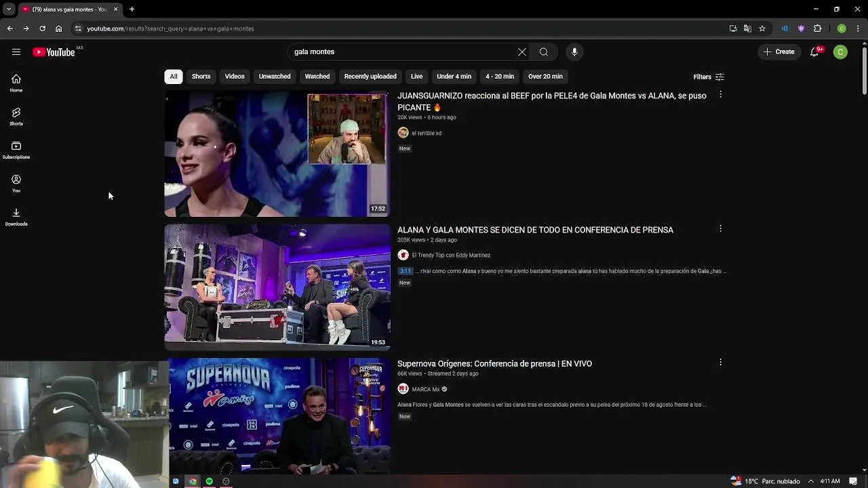This screenshot has height=488, width=868.
Task: Open MARCA Mx channel avatar
Action: click(x=403, y=389)
